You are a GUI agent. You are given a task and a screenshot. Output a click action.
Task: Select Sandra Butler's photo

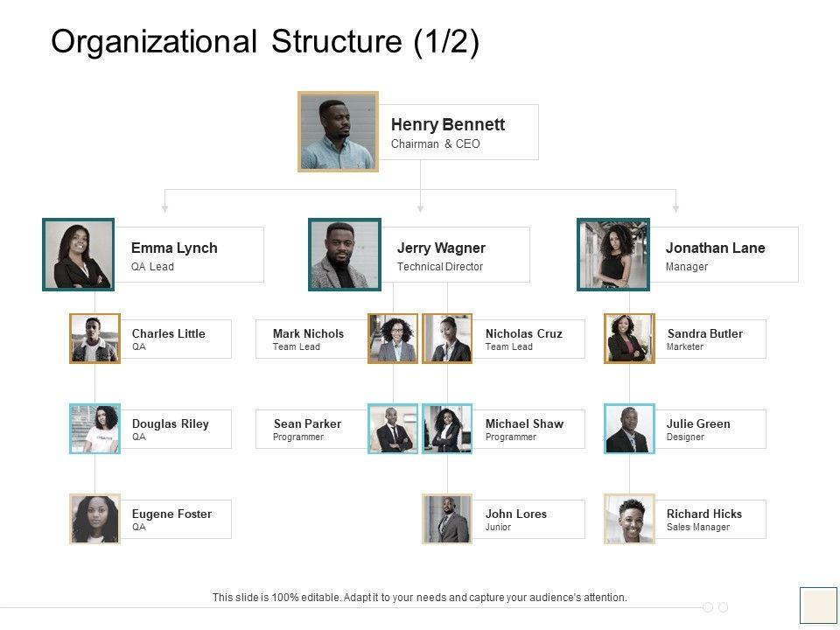point(629,339)
